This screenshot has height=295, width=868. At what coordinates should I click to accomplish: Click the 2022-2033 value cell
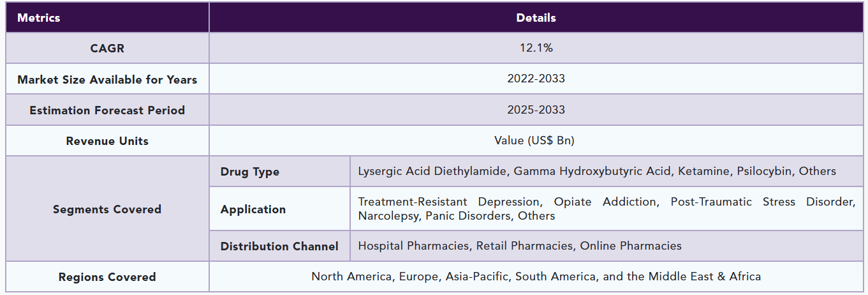click(x=536, y=79)
